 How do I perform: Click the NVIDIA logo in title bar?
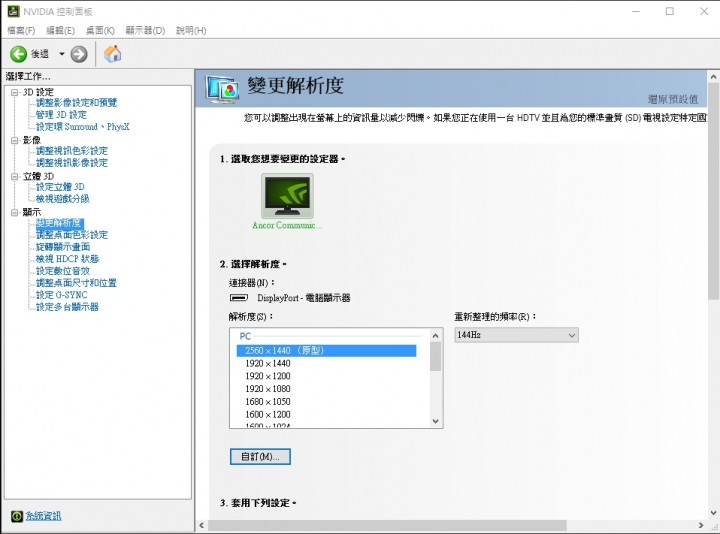click(x=13, y=11)
